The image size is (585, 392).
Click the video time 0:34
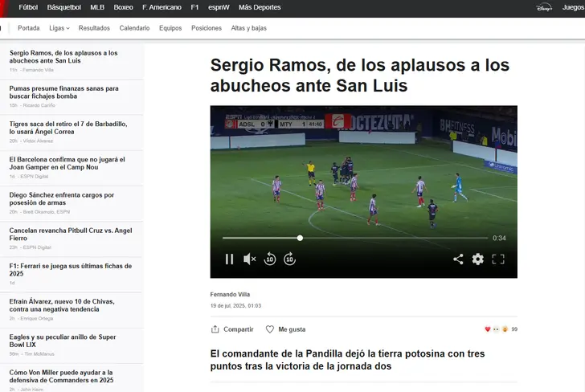(x=499, y=238)
